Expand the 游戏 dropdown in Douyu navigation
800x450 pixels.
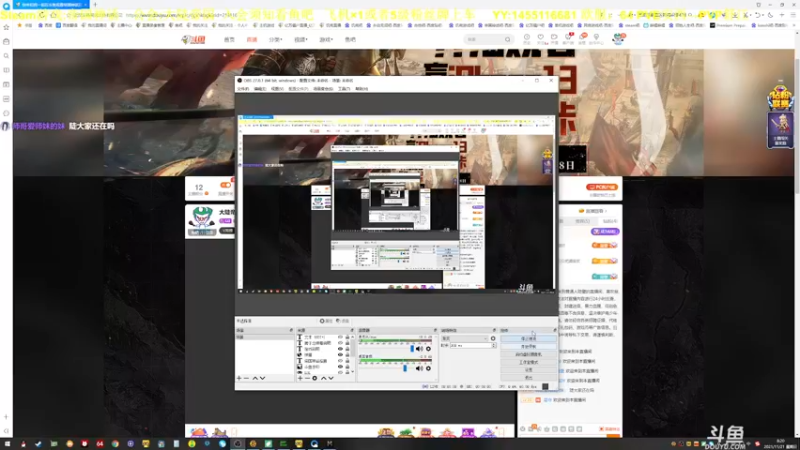coord(326,39)
